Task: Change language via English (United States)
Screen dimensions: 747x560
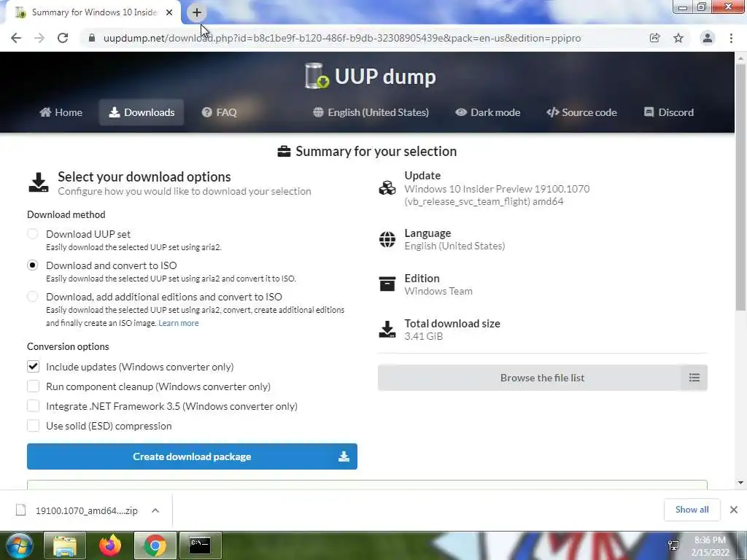Action: pyautogui.click(x=371, y=112)
